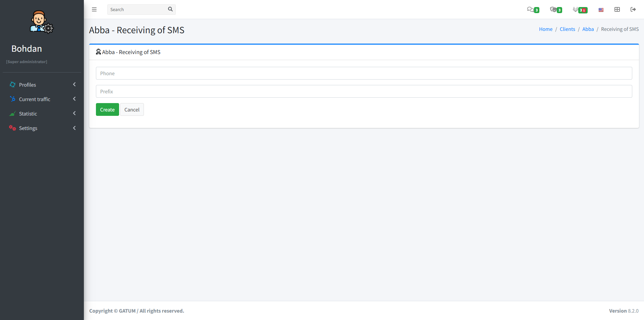Expand the Settings menu chevron

[x=74, y=128]
